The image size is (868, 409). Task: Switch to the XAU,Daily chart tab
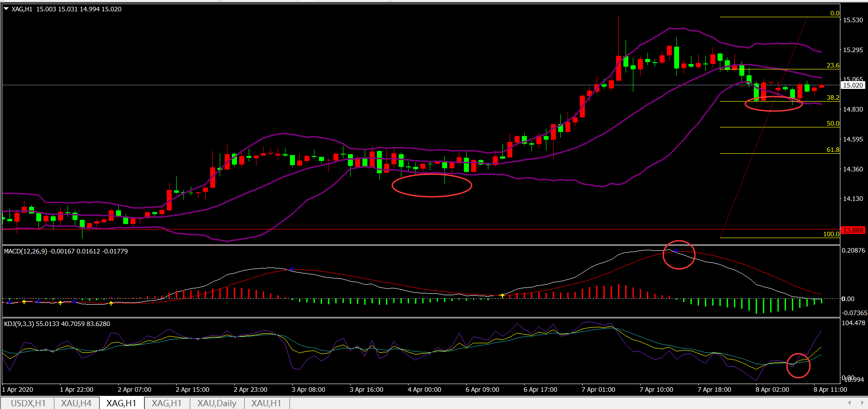[x=217, y=403]
